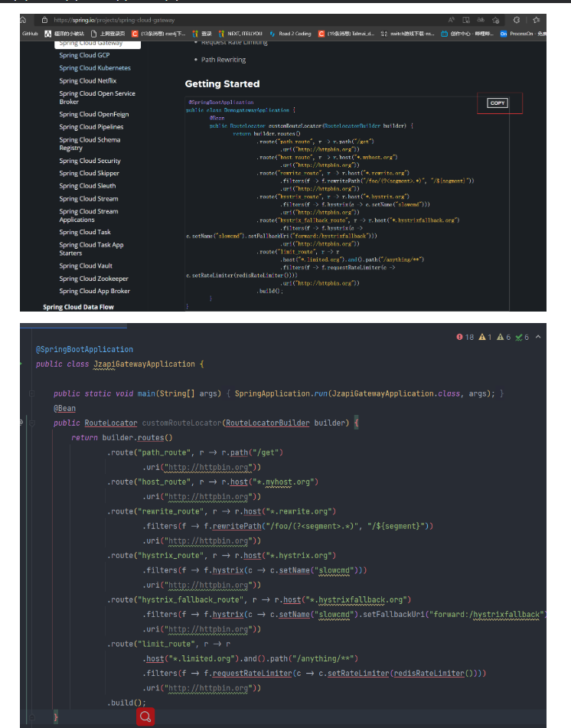
Task: Open the NEXT, ITELLYOU bookmark
Action: [240, 34]
